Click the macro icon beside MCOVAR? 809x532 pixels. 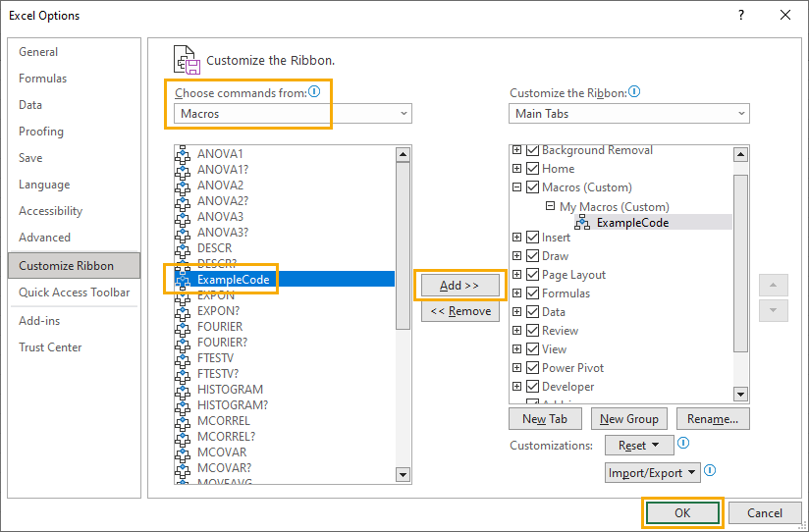[183, 468]
